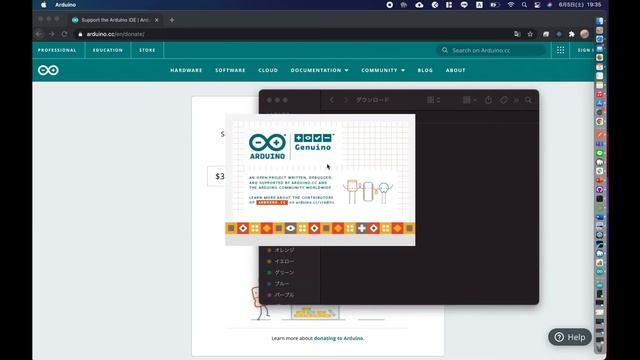The image size is (640, 360).
Task: Switch to the EDUCATION site tab
Action: 108,50
